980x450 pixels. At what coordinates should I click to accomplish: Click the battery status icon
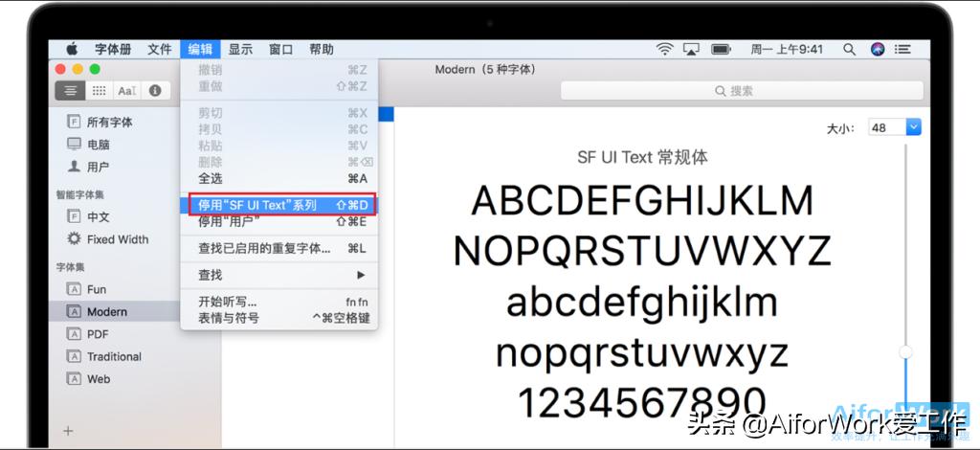pos(722,49)
